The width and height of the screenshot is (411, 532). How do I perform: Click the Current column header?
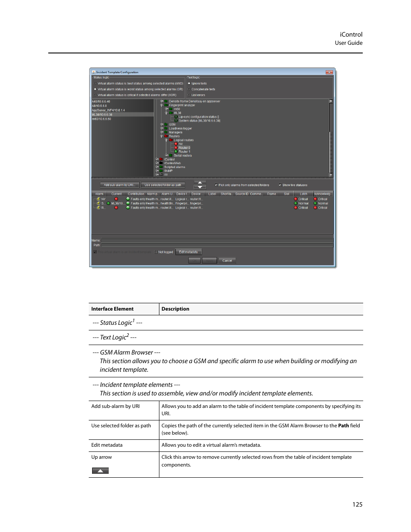coord(116,194)
